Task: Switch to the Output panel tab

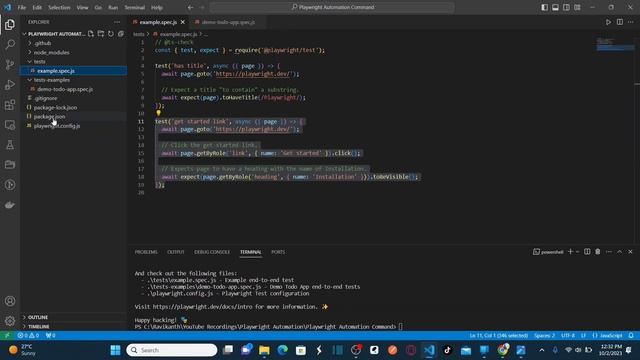Action: tap(176, 252)
